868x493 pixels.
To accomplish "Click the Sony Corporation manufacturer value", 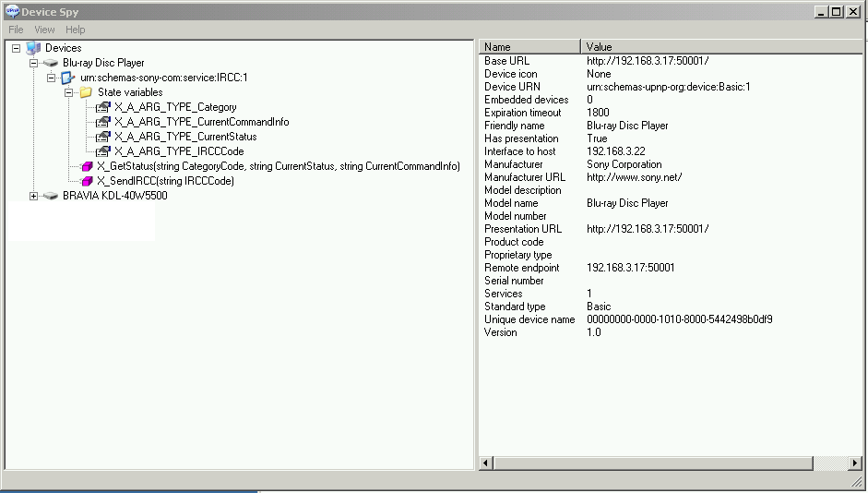I will [x=624, y=164].
